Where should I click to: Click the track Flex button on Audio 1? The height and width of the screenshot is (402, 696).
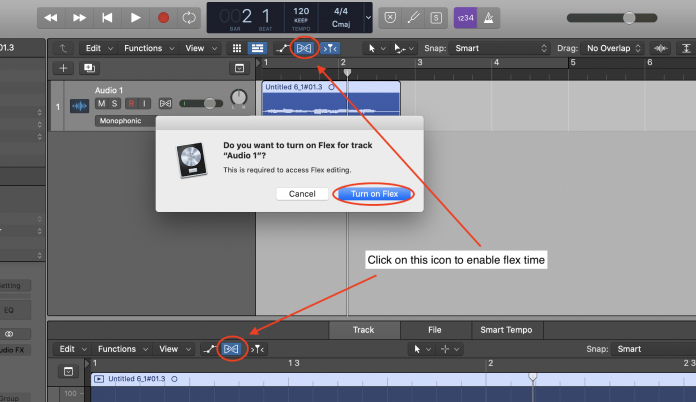click(x=165, y=103)
